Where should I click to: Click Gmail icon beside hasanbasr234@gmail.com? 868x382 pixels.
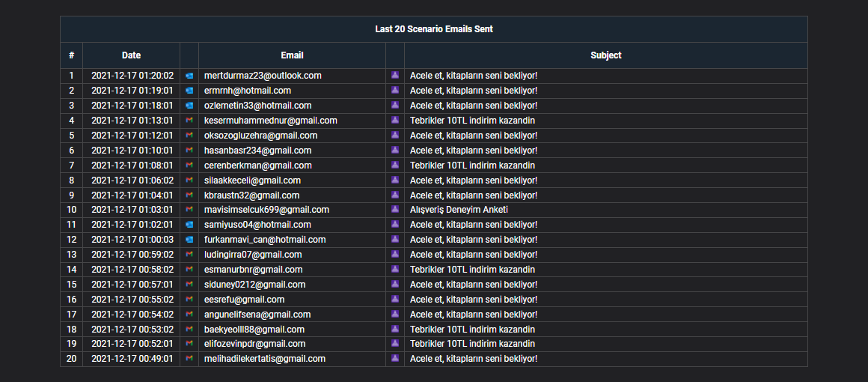(189, 151)
